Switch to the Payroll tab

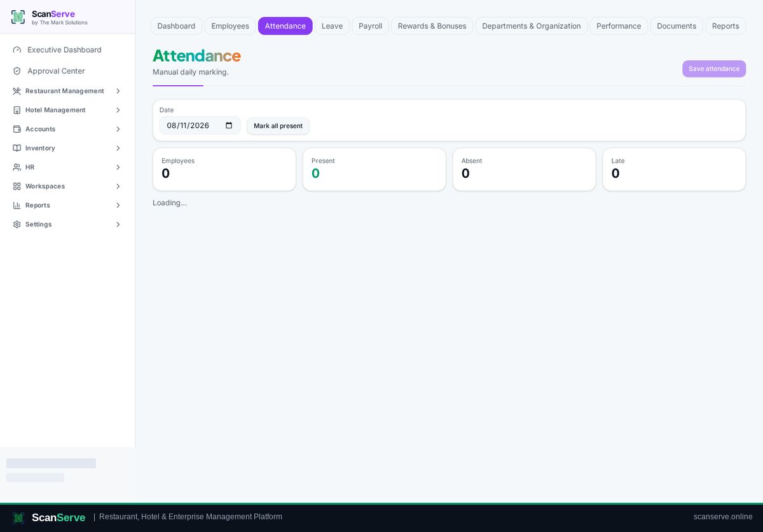370,26
